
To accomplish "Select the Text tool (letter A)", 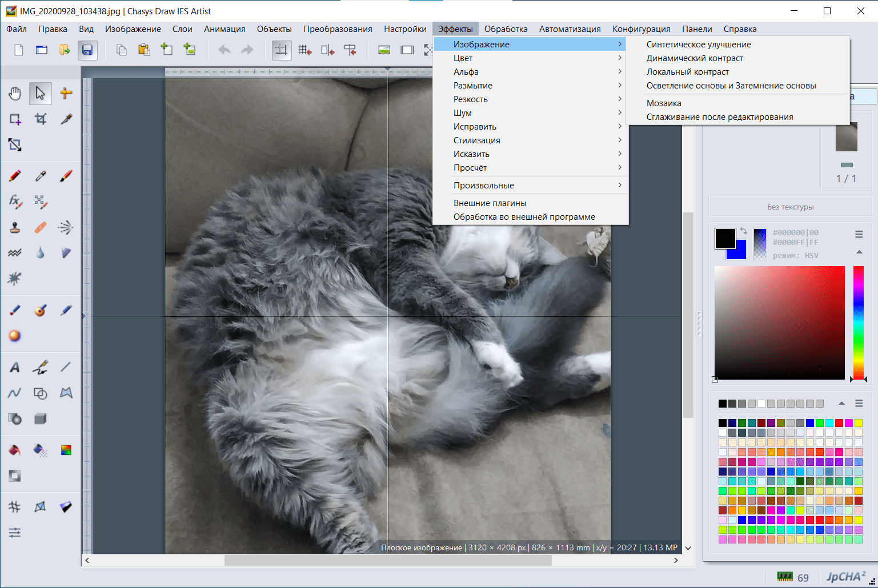I will (15, 367).
